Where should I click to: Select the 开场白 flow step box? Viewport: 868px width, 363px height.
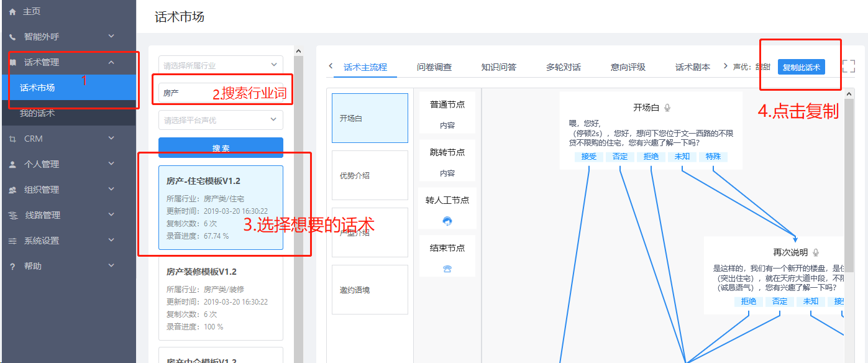click(370, 118)
